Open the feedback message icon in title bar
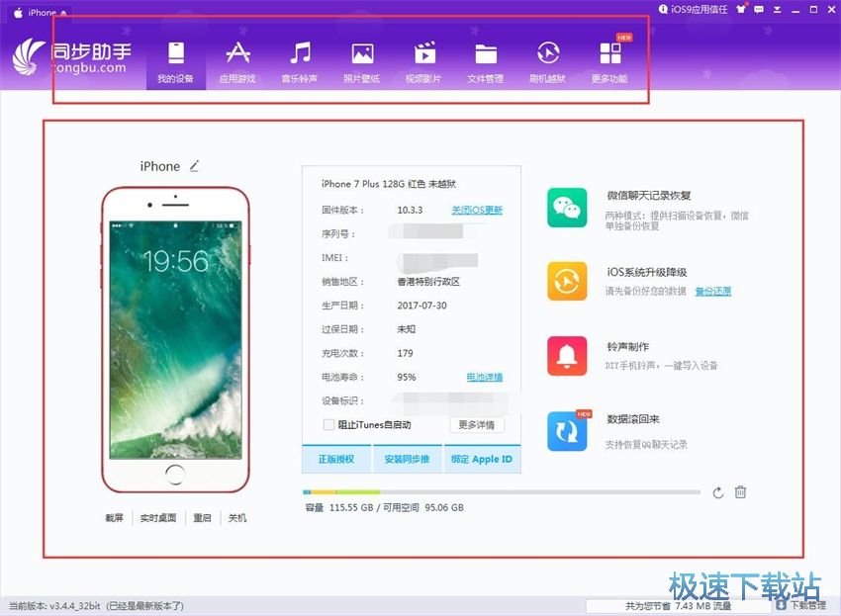The width and height of the screenshot is (841, 616). (759, 9)
